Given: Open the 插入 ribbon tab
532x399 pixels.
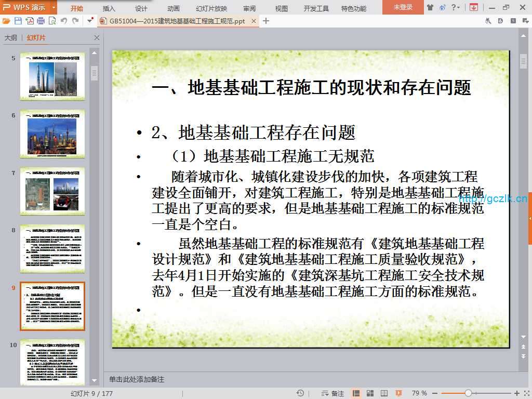Looking at the screenshot, I should click(x=109, y=8).
